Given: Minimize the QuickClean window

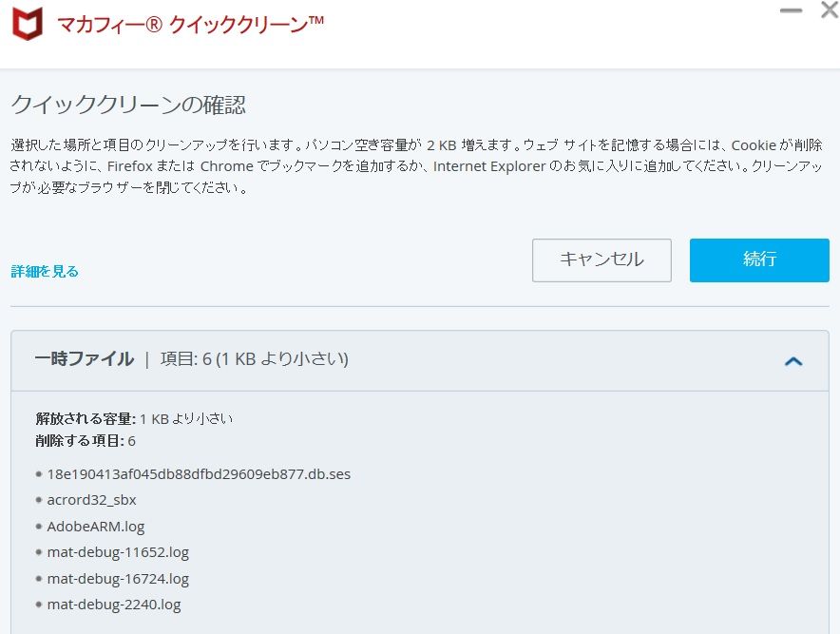Looking at the screenshot, I should [791, 10].
